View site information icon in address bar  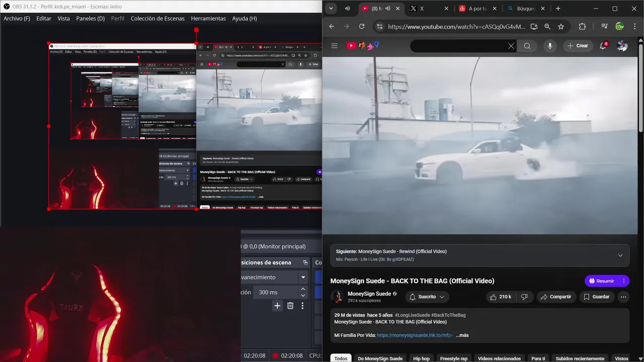pyautogui.click(x=379, y=27)
